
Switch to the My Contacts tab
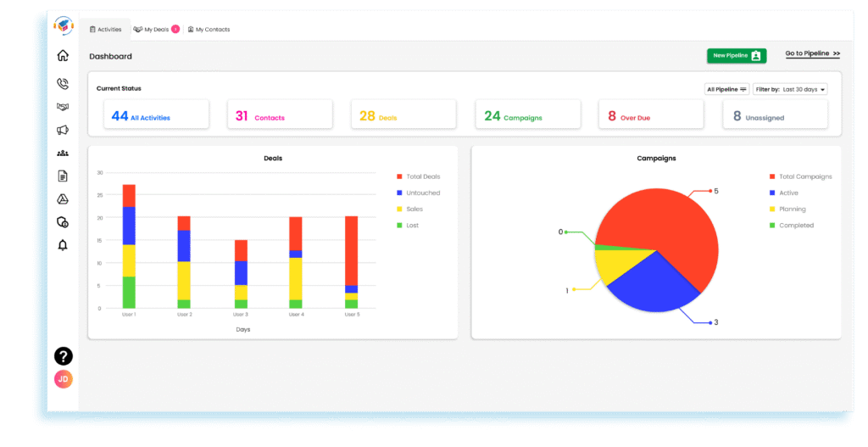209,30
